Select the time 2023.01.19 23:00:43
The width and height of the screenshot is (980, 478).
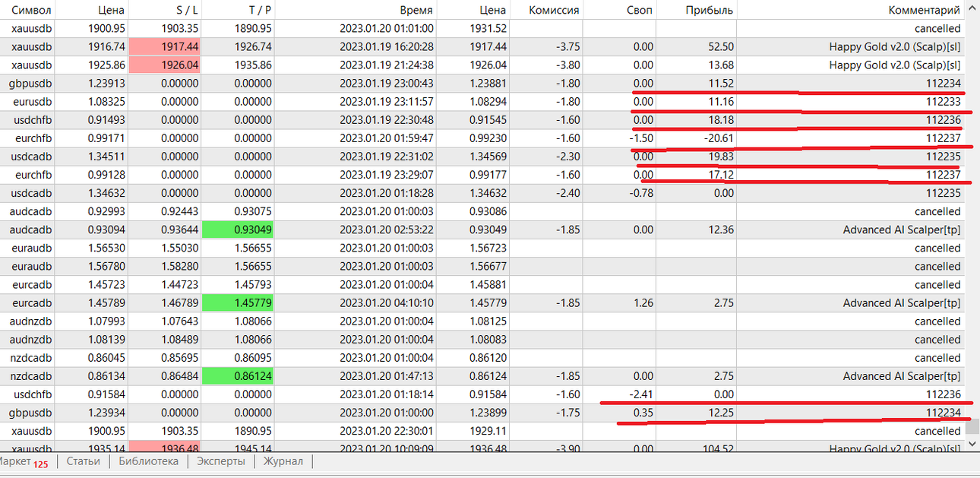[x=386, y=84]
